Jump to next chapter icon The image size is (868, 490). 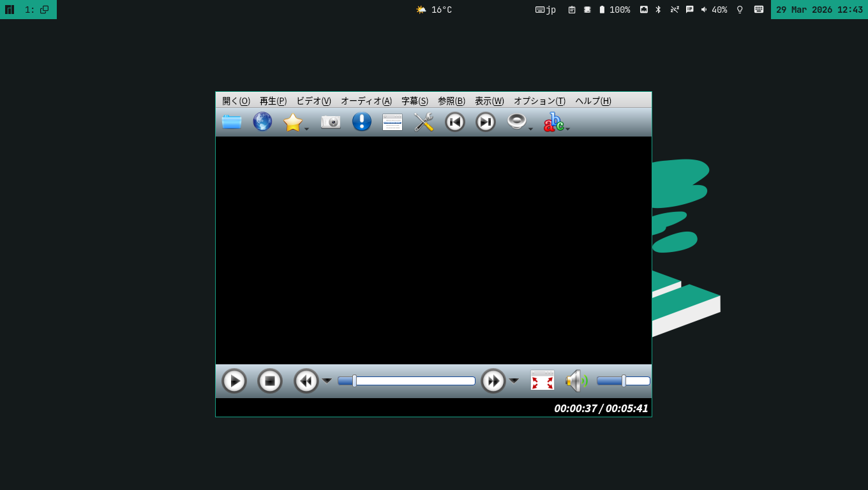coord(485,122)
